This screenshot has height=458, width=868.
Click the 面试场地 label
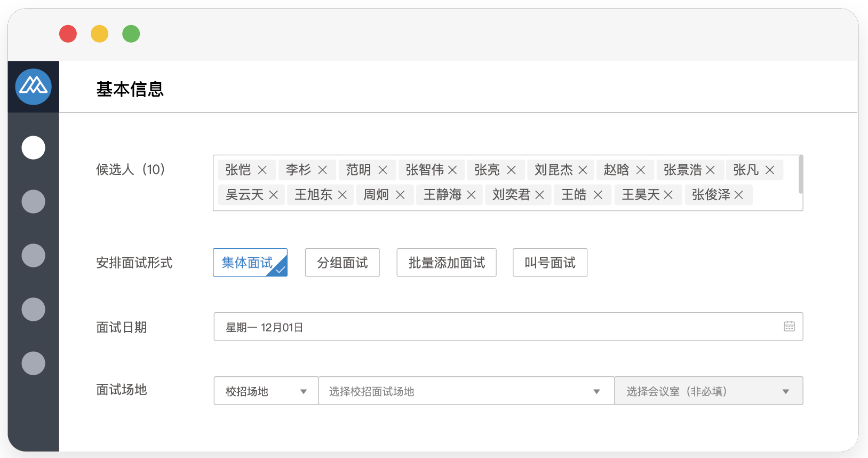tap(122, 390)
